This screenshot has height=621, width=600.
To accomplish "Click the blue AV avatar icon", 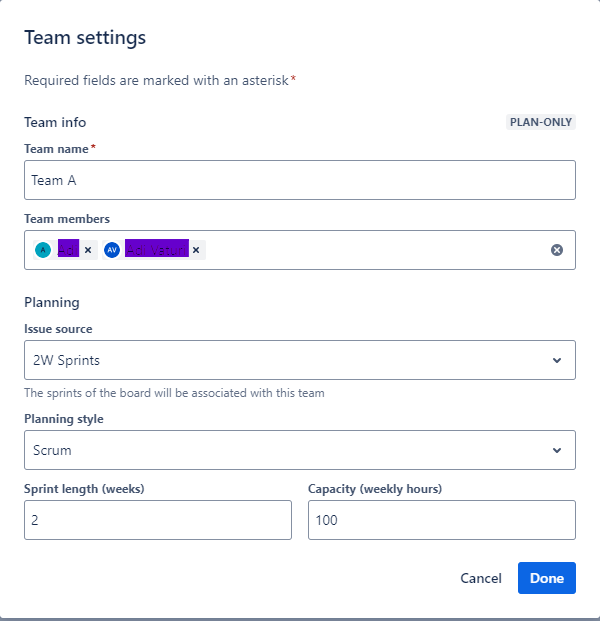I will [112, 250].
